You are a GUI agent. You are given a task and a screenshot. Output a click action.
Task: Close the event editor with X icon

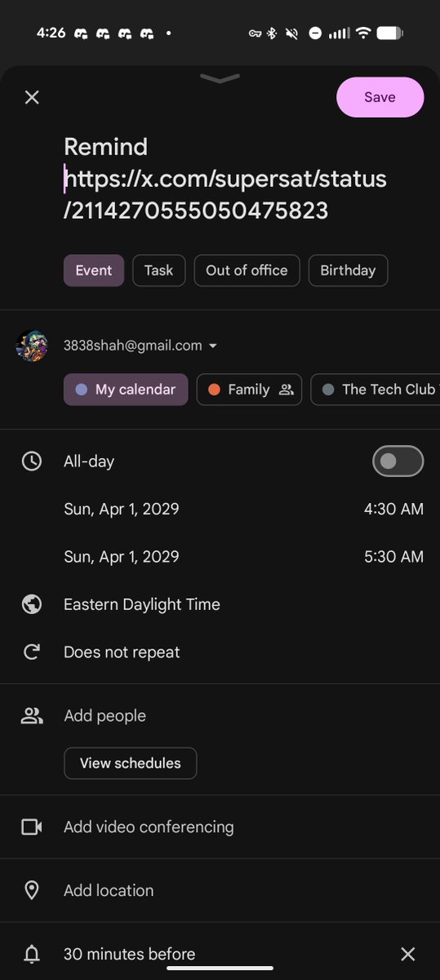(x=32, y=97)
